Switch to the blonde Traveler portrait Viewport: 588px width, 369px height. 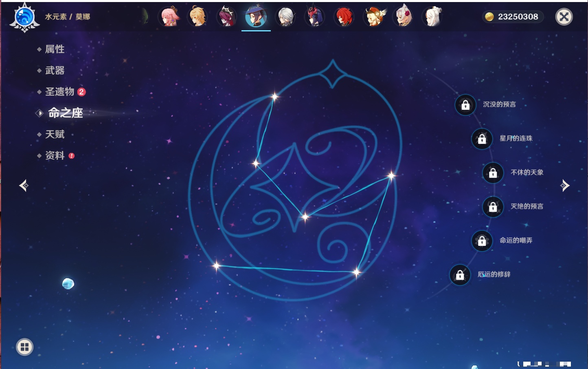(x=197, y=17)
